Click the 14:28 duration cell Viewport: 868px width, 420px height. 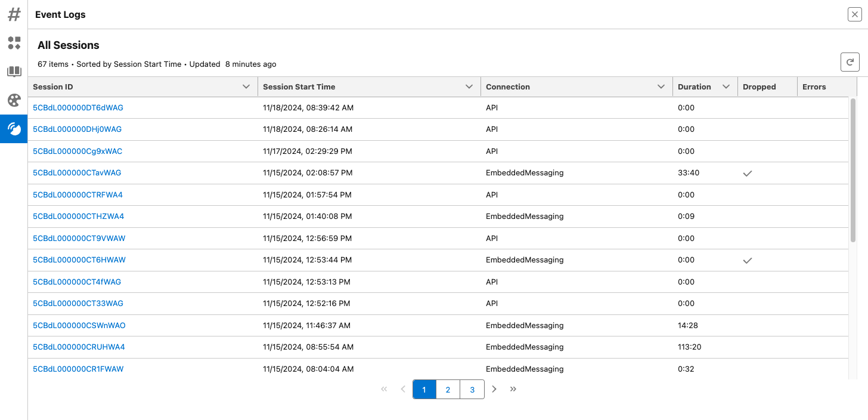(688, 325)
